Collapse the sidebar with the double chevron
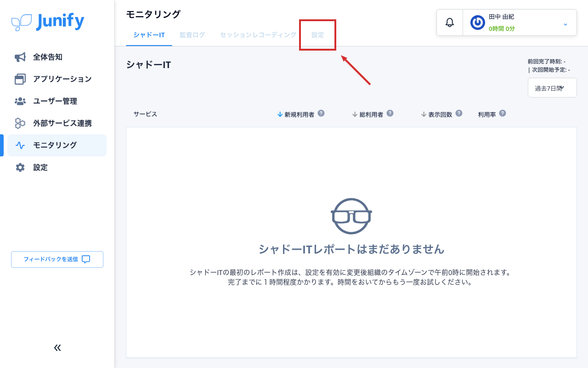This screenshot has width=588, height=368. (57, 348)
